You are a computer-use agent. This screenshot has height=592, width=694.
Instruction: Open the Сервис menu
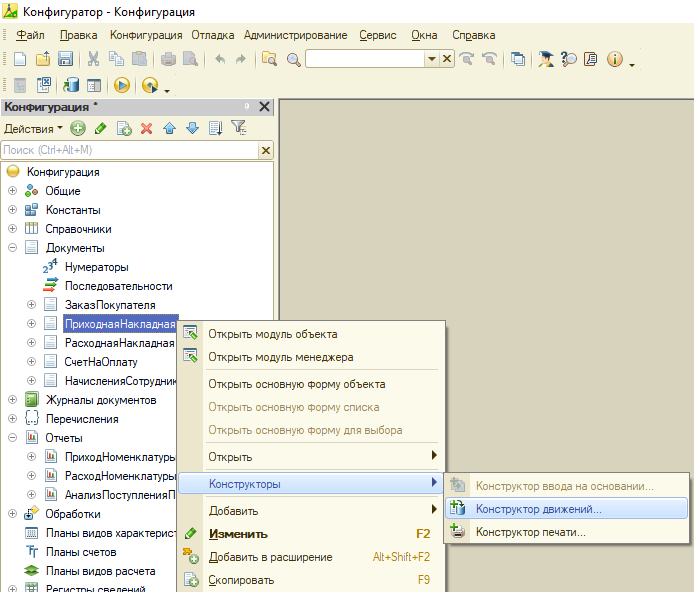(378, 35)
